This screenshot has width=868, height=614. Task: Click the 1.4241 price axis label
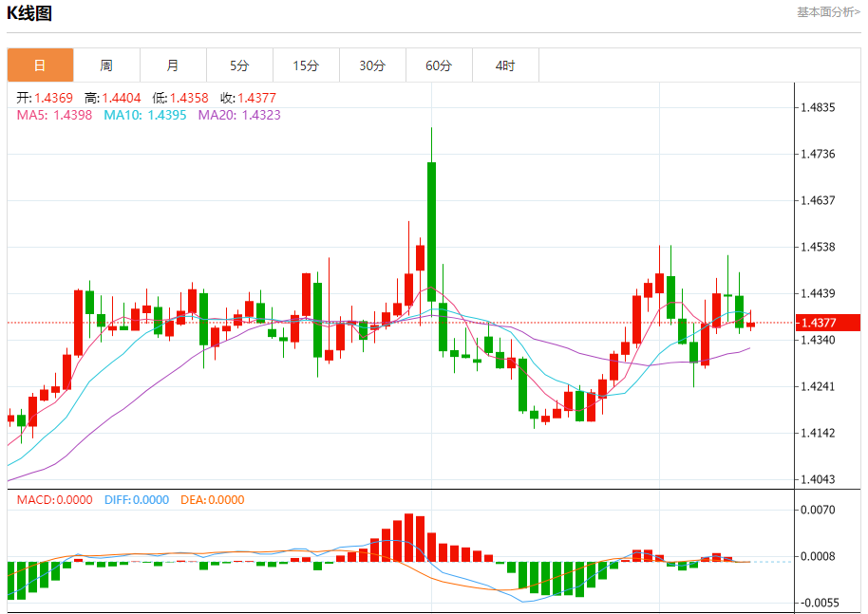(x=818, y=386)
